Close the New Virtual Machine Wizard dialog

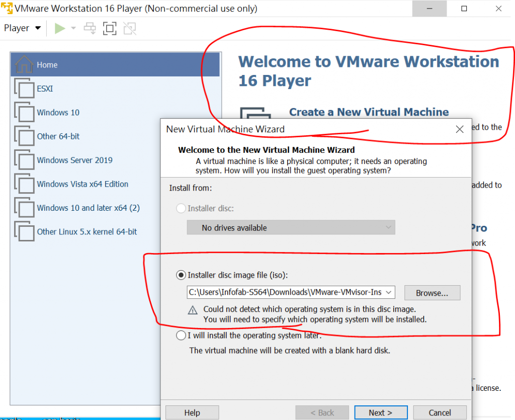(460, 129)
